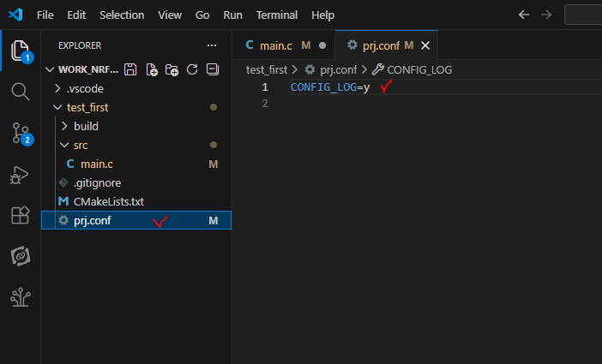This screenshot has height=364, width=602.
Task: Open the Run and Debug view
Action: 20,175
